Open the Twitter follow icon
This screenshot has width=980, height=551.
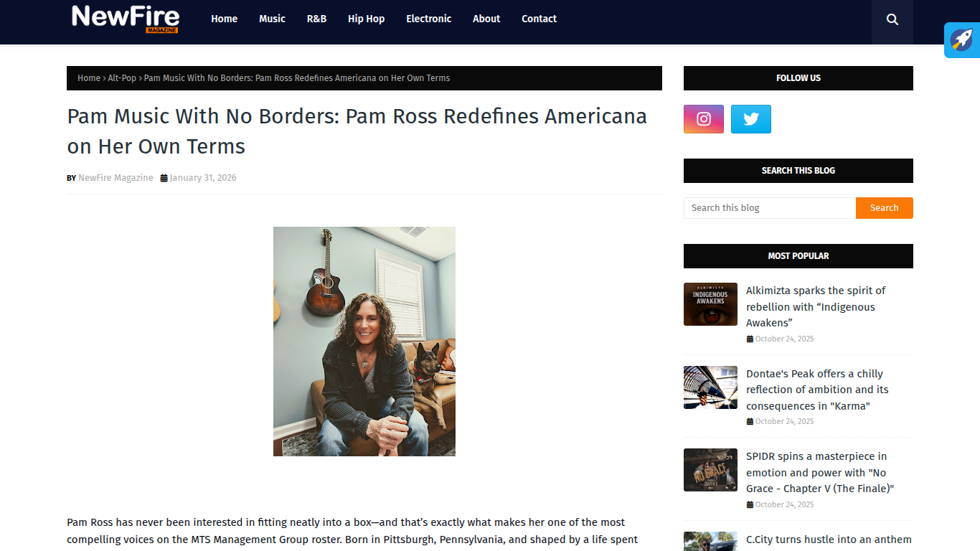[x=751, y=119]
